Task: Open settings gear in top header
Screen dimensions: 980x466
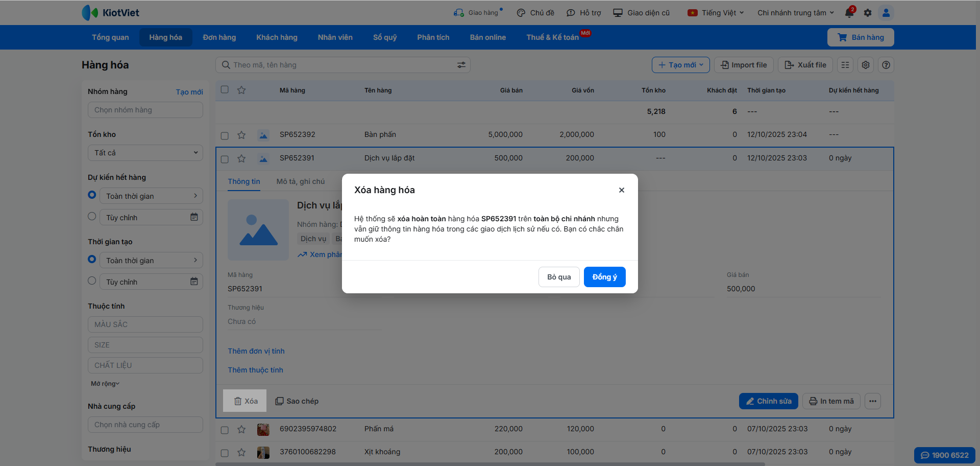Action: point(868,13)
